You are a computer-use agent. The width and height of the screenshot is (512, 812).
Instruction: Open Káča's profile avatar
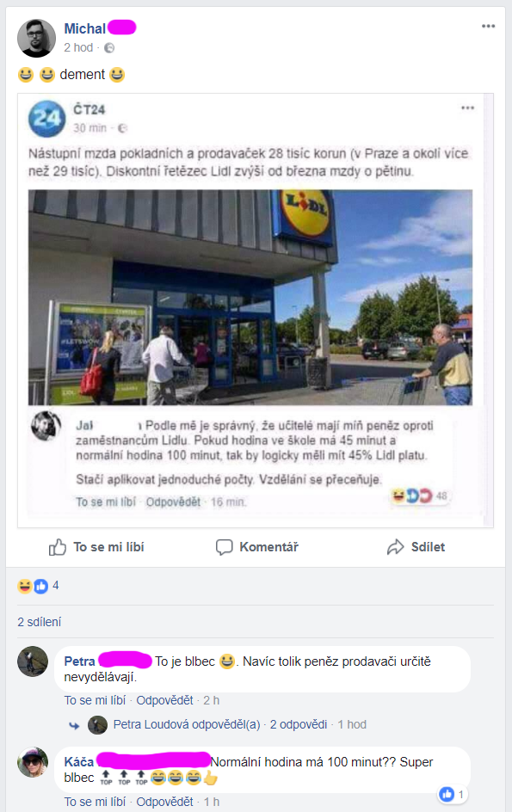click(33, 762)
